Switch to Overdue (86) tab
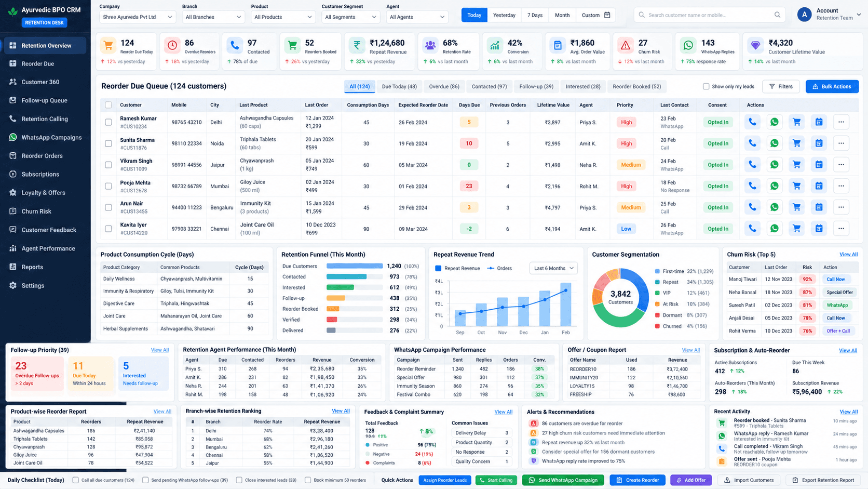This screenshot has height=489, width=868. click(444, 87)
